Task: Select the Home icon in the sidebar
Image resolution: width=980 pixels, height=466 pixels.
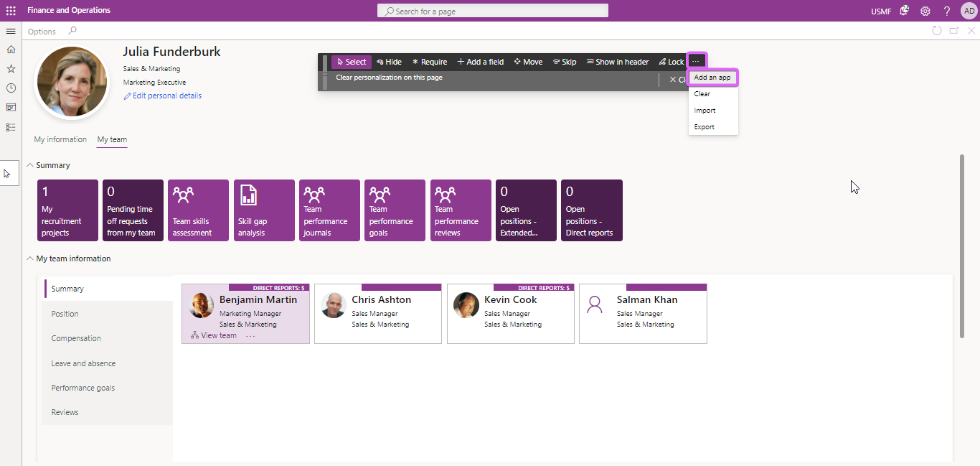Action: pyautogui.click(x=10, y=49)
